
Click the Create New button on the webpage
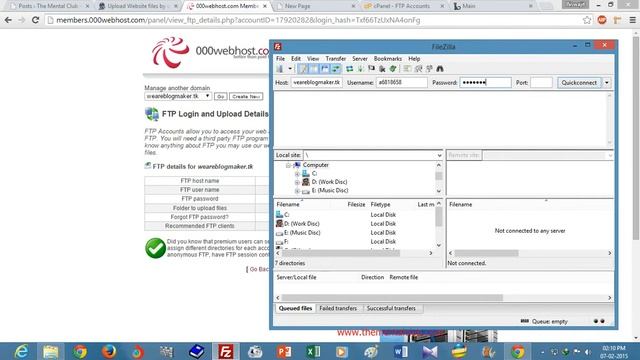246,97
